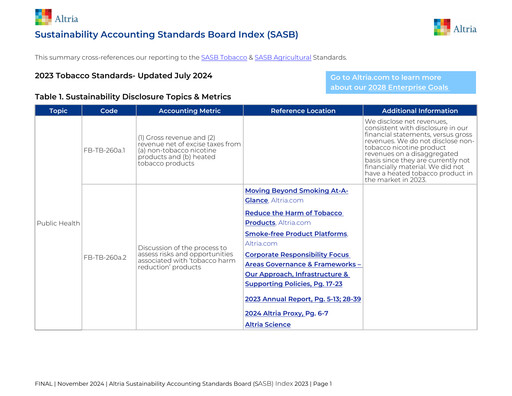Select the Topic column header

pyautogui.click(x=58, y=111)
